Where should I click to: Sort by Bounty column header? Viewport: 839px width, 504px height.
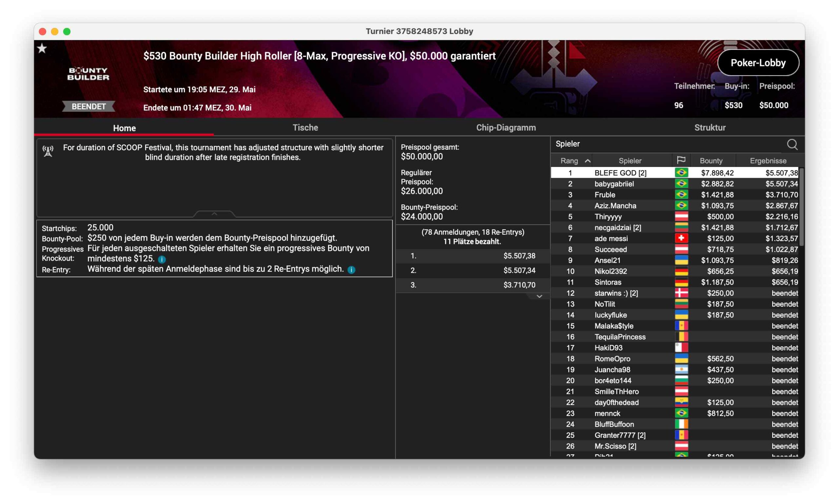pos(711,161)
